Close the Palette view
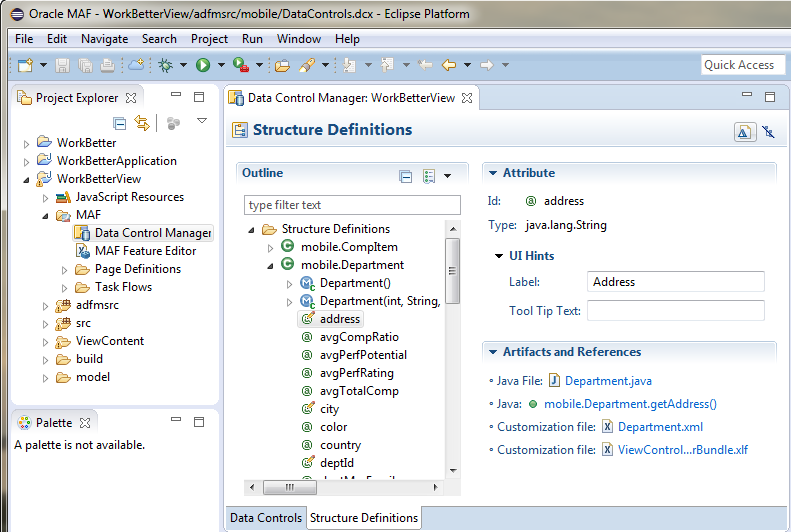The width and height of the screenshot is (791, 532). [x=85, y=423]
